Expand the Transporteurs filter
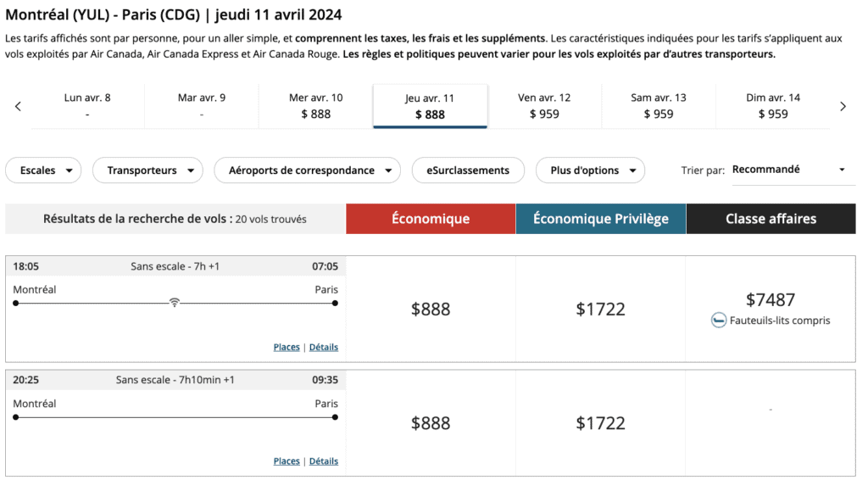868x480 pixels. tap(147, 170)
